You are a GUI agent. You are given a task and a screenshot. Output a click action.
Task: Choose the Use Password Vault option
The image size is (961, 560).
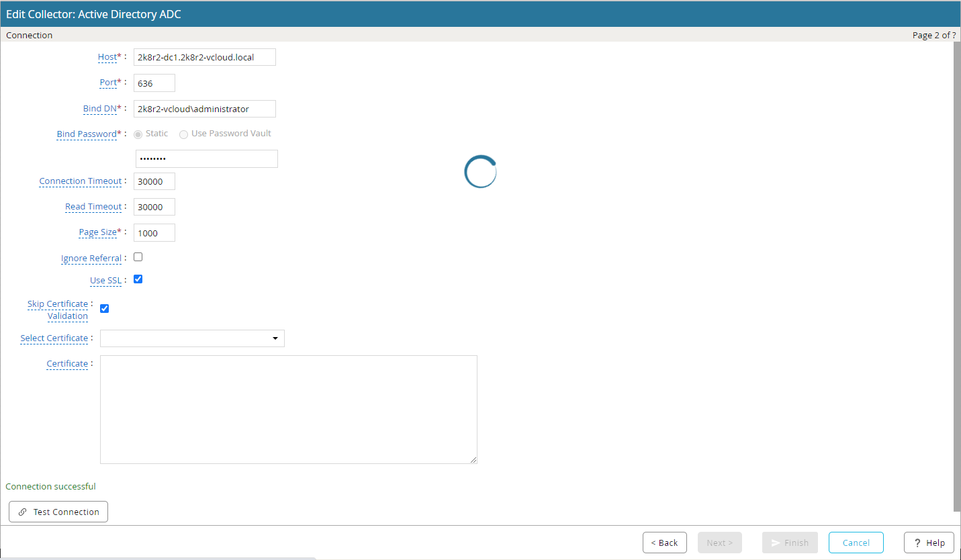pyautogui.click(x=184, y=134)
